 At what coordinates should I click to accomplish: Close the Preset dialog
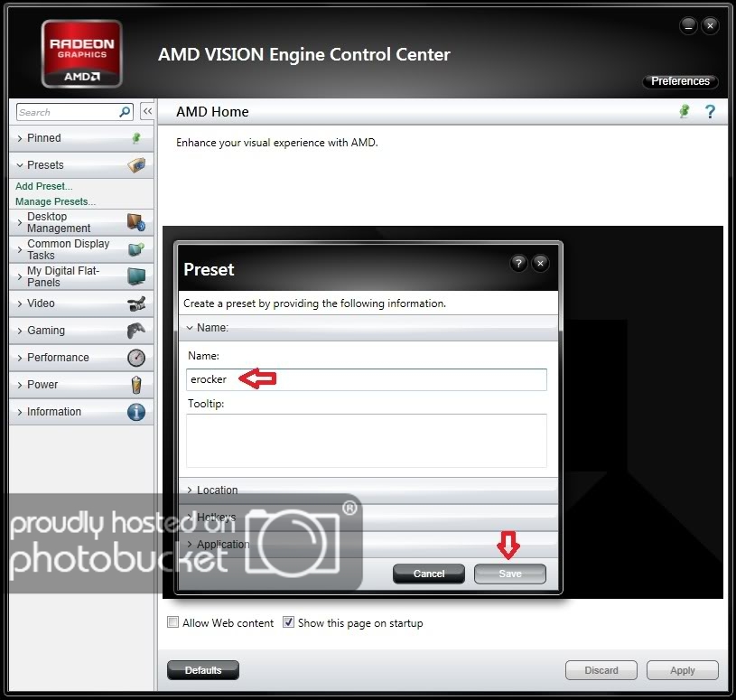pos(540,264)
